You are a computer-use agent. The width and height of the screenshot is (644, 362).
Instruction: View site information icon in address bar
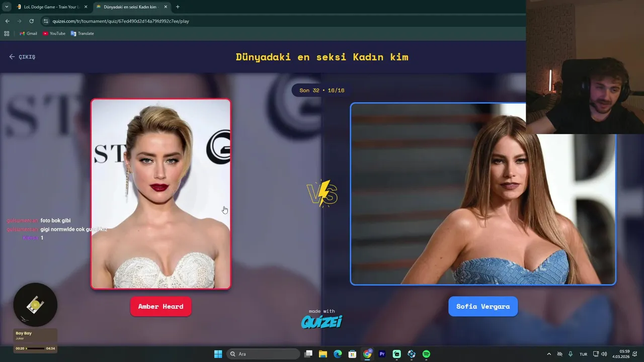[x=46, y=21]
